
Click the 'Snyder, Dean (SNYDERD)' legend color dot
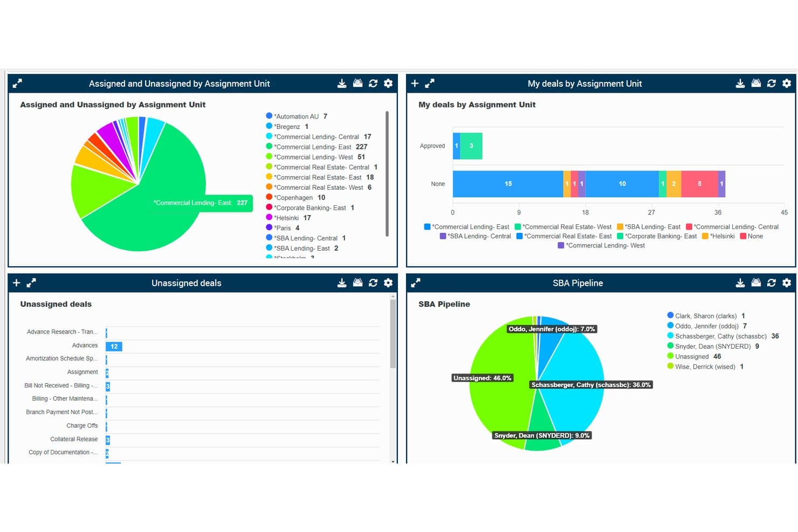tap(670, 346)
